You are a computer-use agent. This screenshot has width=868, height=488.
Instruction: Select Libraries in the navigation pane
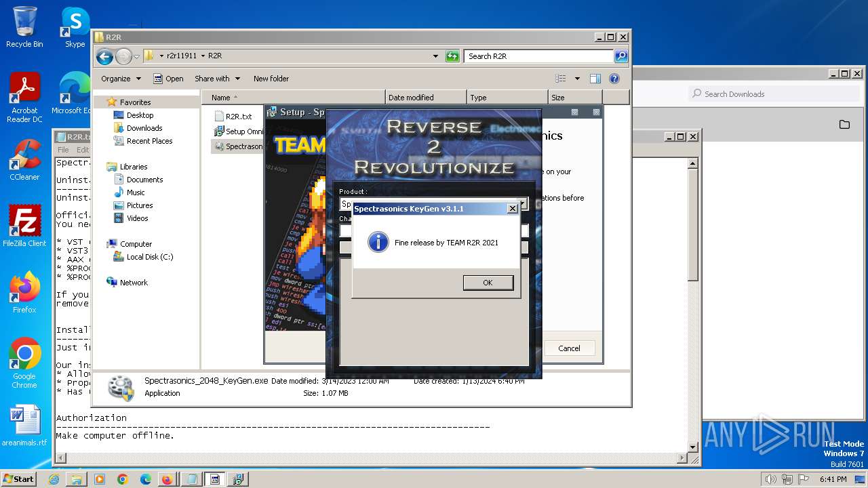134,167
